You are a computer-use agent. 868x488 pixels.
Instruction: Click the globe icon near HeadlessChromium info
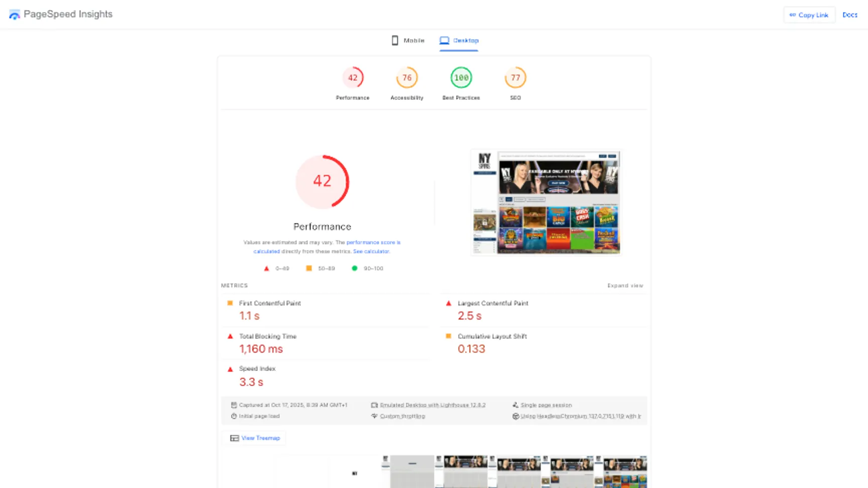(x=515, y=416)
